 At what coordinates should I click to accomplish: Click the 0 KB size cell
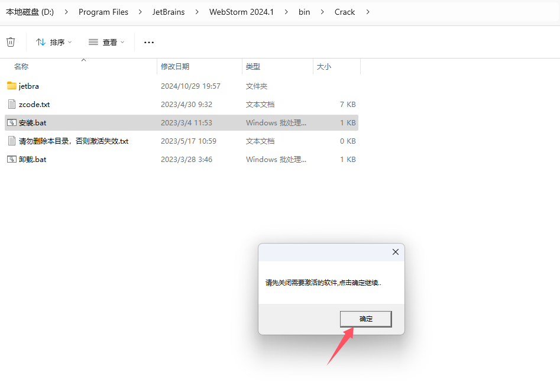tap(348, 141)
